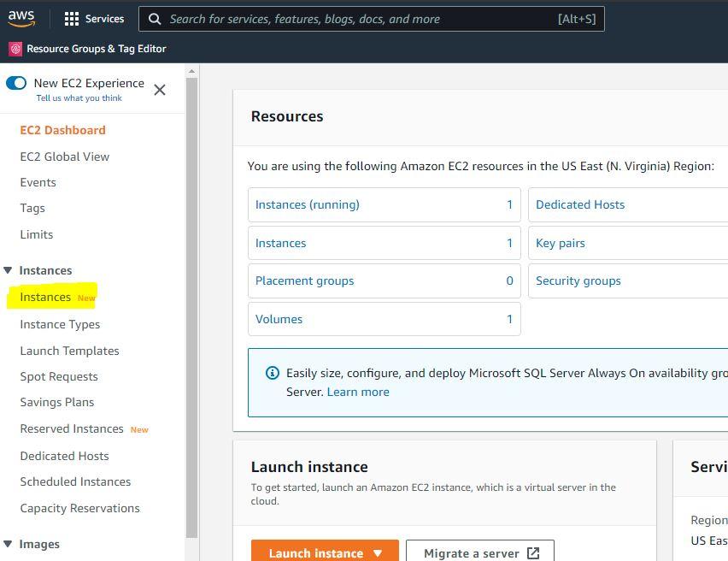Open the Learn more link

358,392
